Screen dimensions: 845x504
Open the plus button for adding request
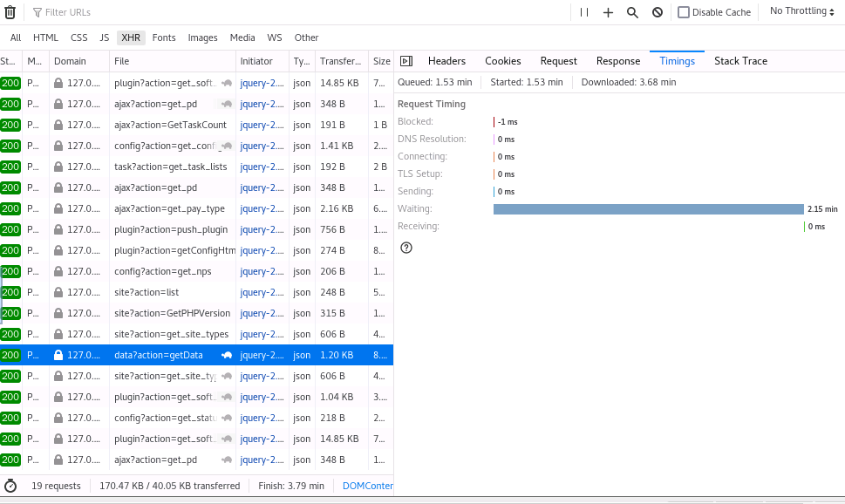608,12
